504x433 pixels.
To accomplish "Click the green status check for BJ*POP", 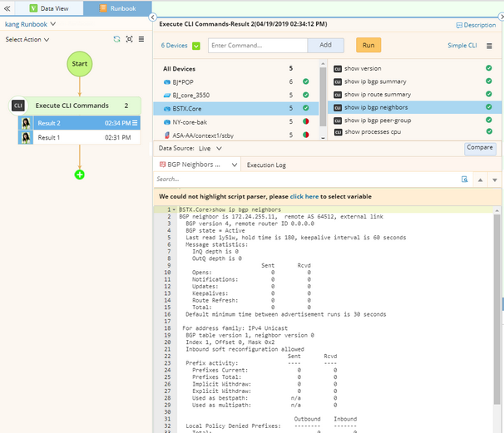I will [305, 82].
